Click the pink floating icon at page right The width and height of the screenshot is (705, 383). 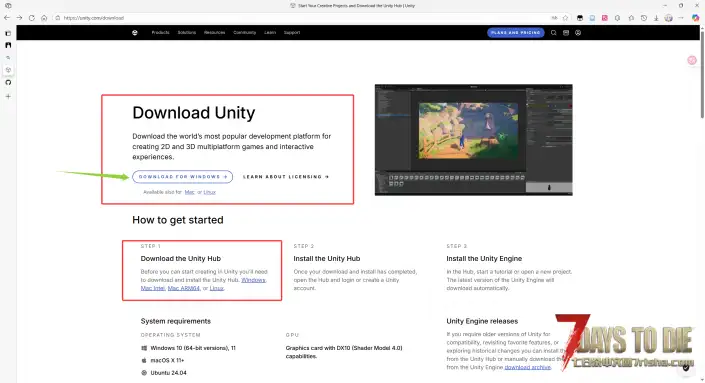(692, 60)
